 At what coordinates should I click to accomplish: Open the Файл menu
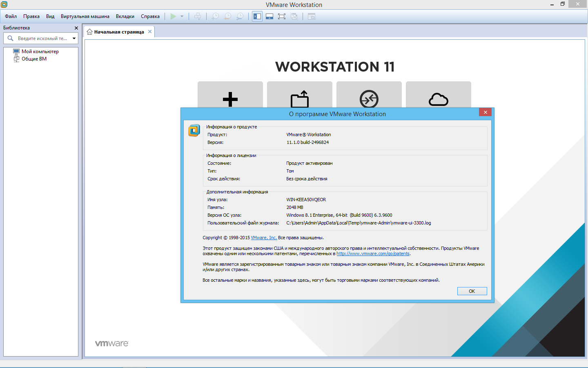pyautogui.click(x=11, y=16)
